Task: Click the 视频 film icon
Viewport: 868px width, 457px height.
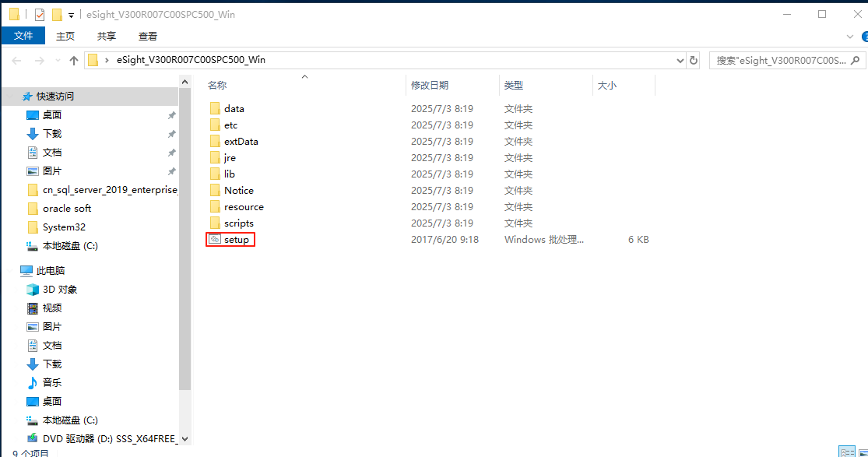Action: click(33, 308)
